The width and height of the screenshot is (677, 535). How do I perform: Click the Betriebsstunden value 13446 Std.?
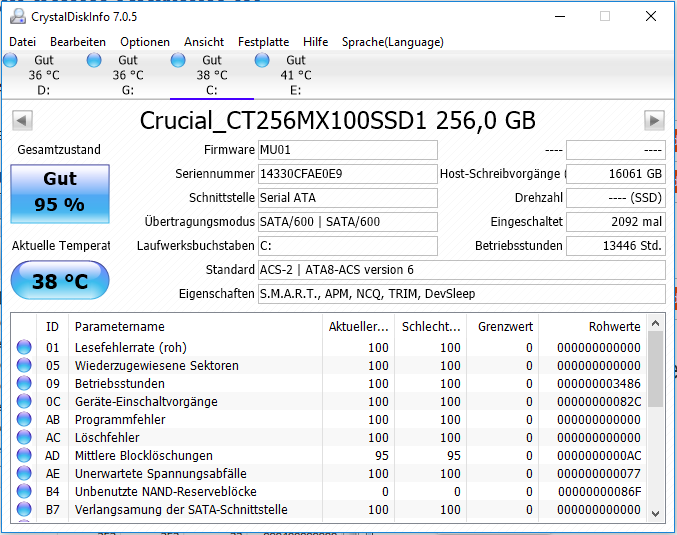tap(616, 246)
